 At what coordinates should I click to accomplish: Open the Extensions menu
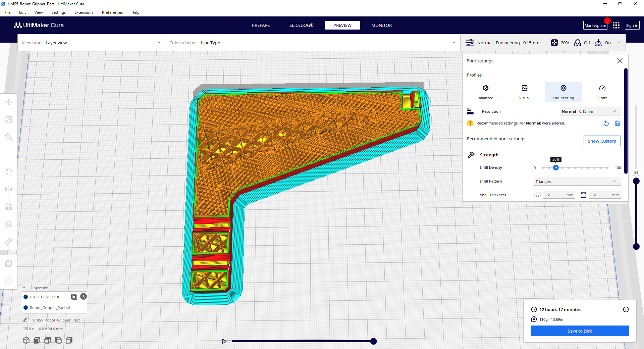(84, 12)
